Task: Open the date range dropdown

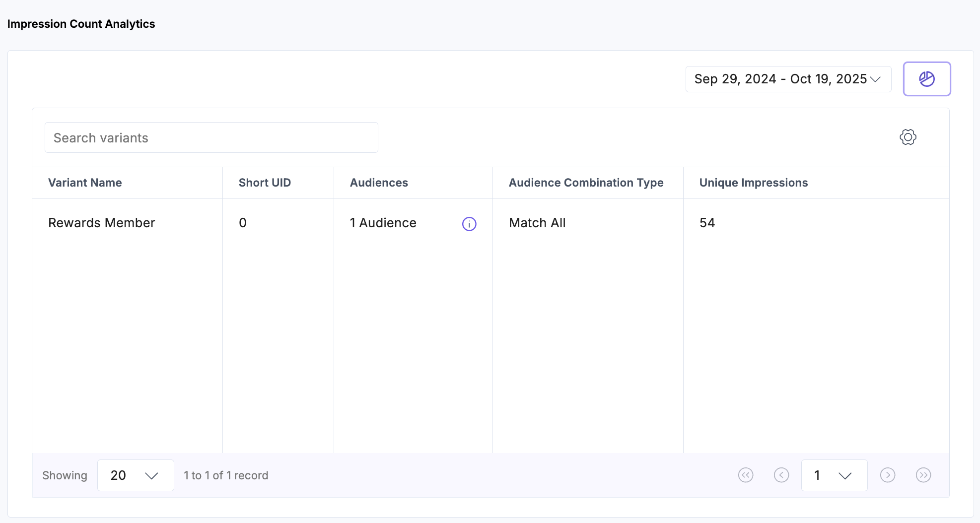Action: [788, 79]
